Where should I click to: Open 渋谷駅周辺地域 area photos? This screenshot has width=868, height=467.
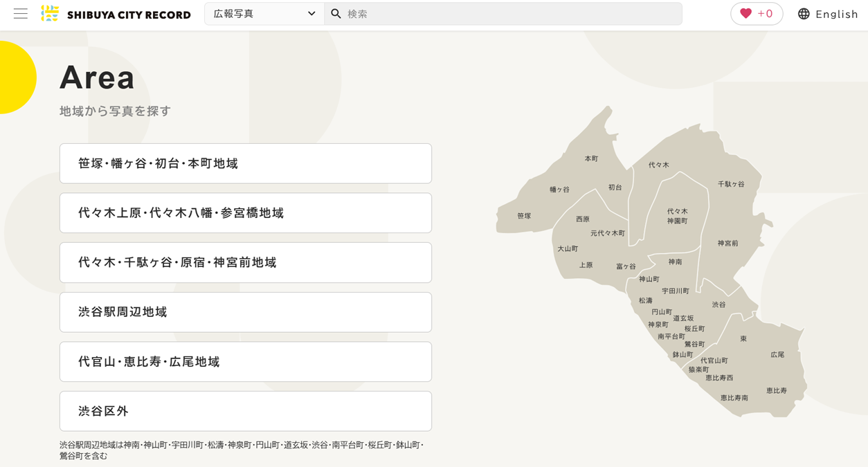[246, 312]
